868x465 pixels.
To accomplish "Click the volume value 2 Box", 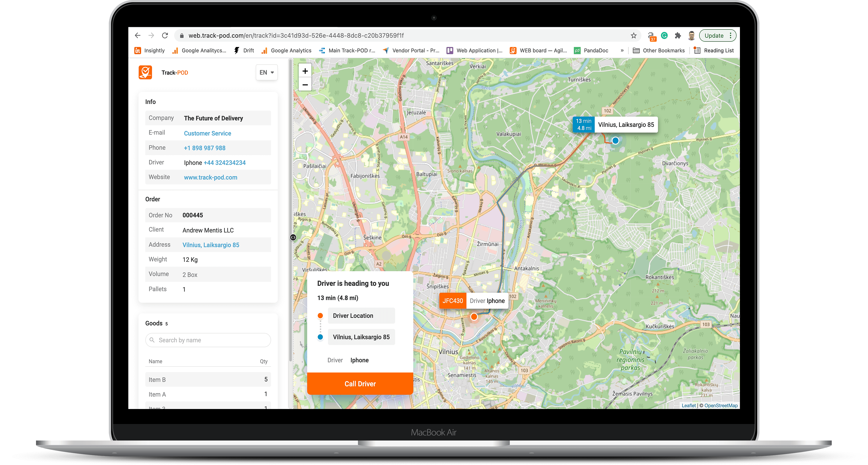I will pyautogui.click(x=190, y=275).
